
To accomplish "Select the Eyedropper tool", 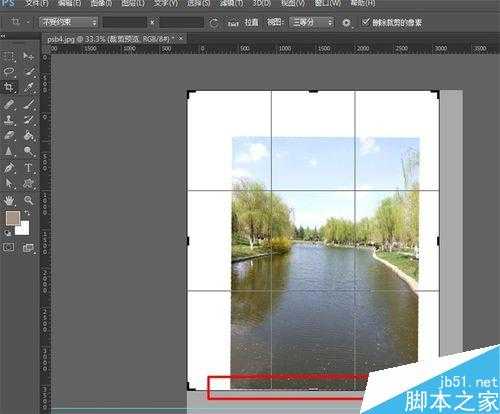I will (29, 87).
